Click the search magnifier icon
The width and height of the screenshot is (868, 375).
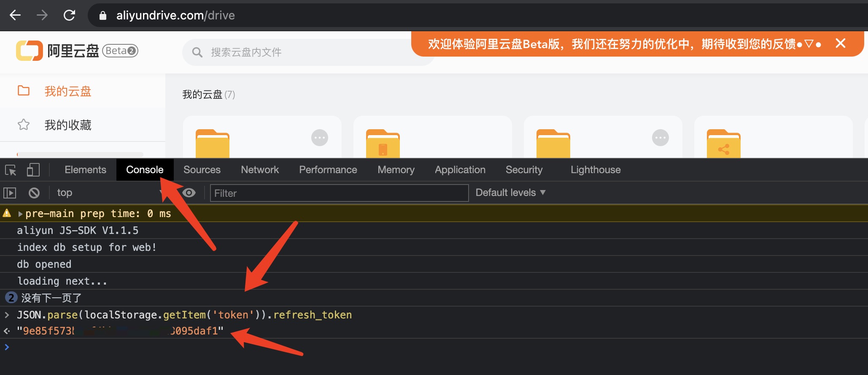pos(197,52)
